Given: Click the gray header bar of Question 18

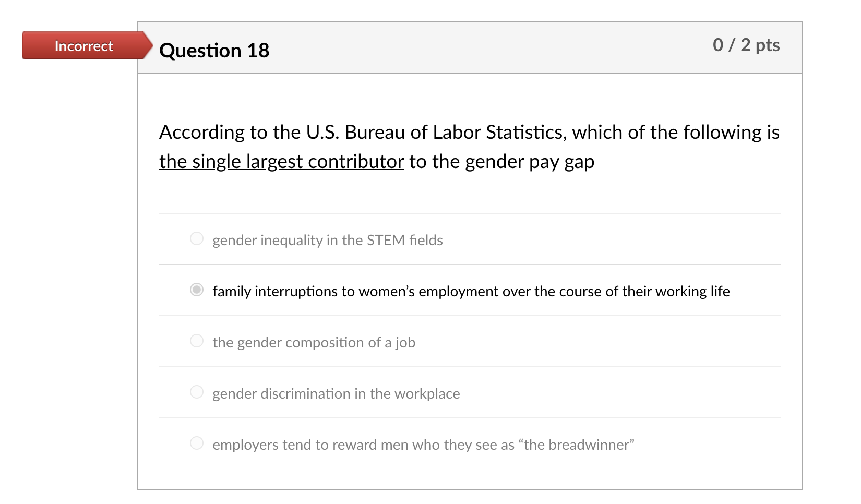Looking at the screenshot, I should coord(470,48).
